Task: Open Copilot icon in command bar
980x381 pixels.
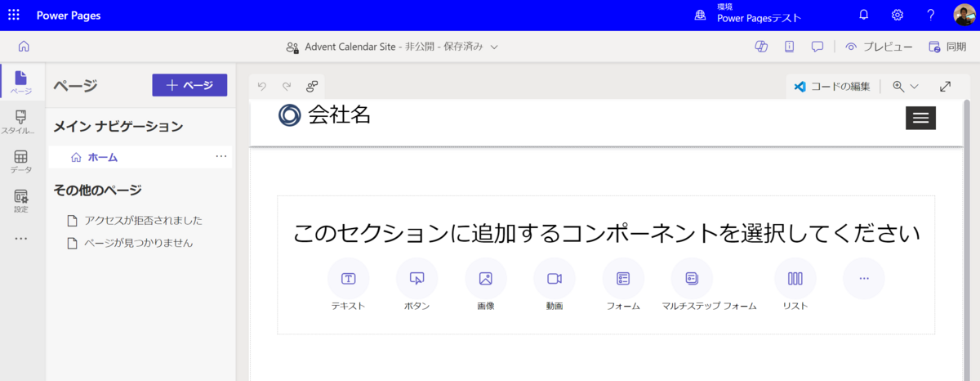Action: [761, 47]
